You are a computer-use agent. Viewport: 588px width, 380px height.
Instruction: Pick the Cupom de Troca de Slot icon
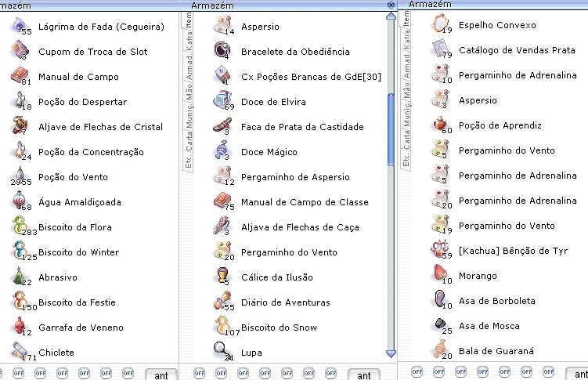point(20,51)
